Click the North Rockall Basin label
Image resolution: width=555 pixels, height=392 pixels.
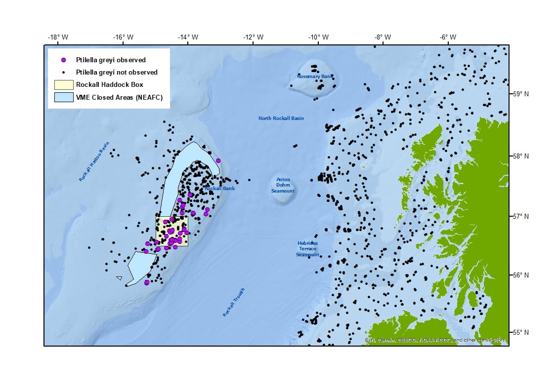point(281,118)
